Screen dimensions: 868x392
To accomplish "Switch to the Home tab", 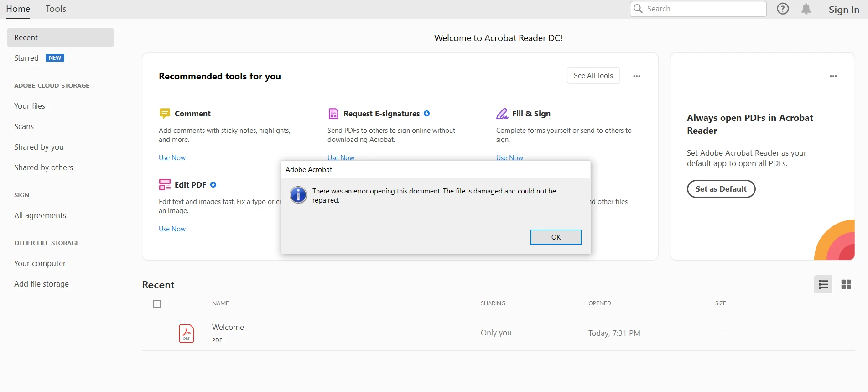I will pyautogui.click(x=18, y=9).
